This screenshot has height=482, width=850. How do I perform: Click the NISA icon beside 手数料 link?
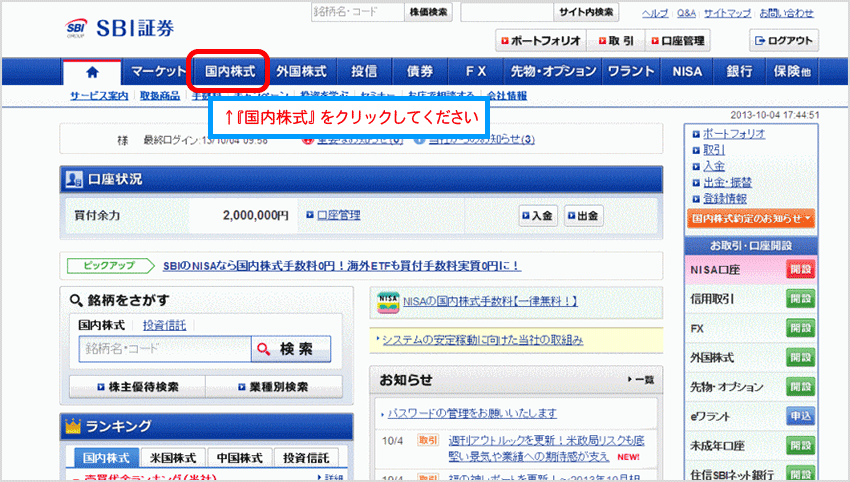point(388,302)
